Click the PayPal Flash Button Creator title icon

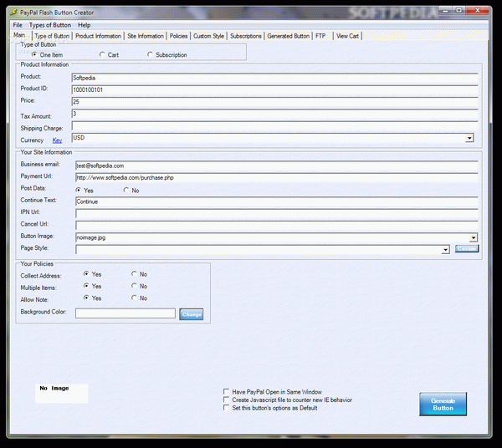tap(13, 13)
